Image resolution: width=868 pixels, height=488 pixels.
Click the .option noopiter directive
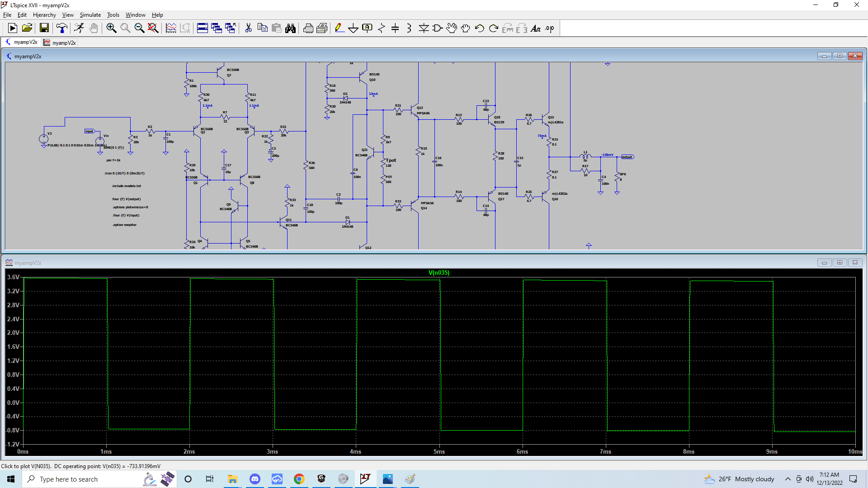click(125, 225)
